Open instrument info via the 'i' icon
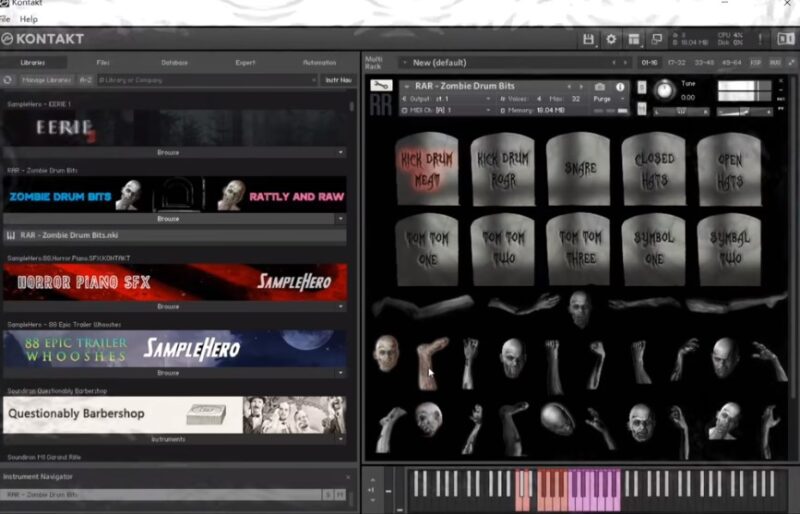This screenshot has height=514, width=800. pyautogui.click(x=620, y=87)
